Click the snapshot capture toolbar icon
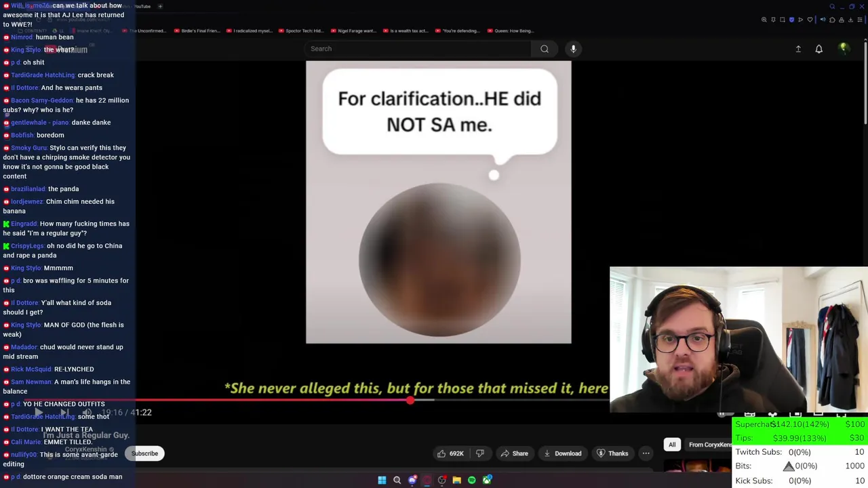Screen dimensions: 868x488 pyautogui.click(x=783, y=20)
